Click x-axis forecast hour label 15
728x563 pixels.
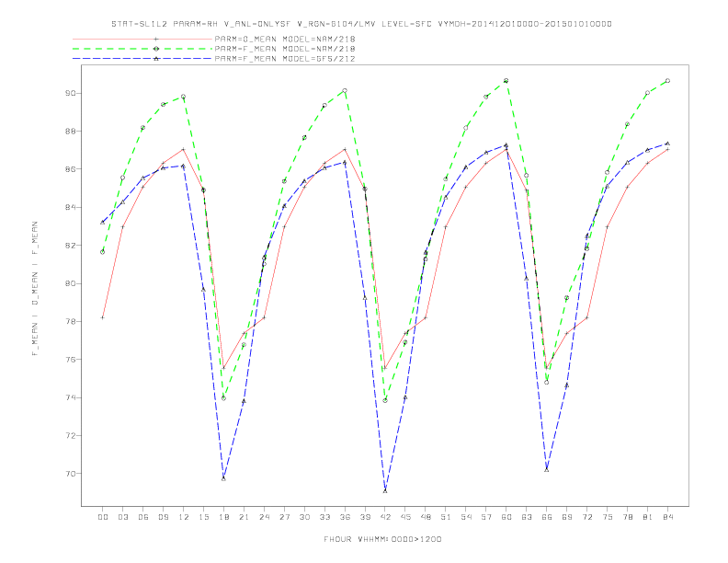click(203, 517)
